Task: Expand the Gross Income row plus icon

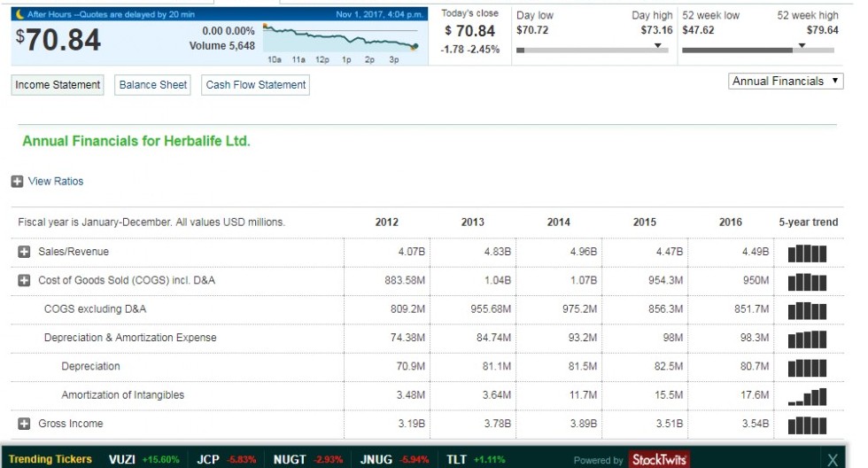Action: [24, 424]
